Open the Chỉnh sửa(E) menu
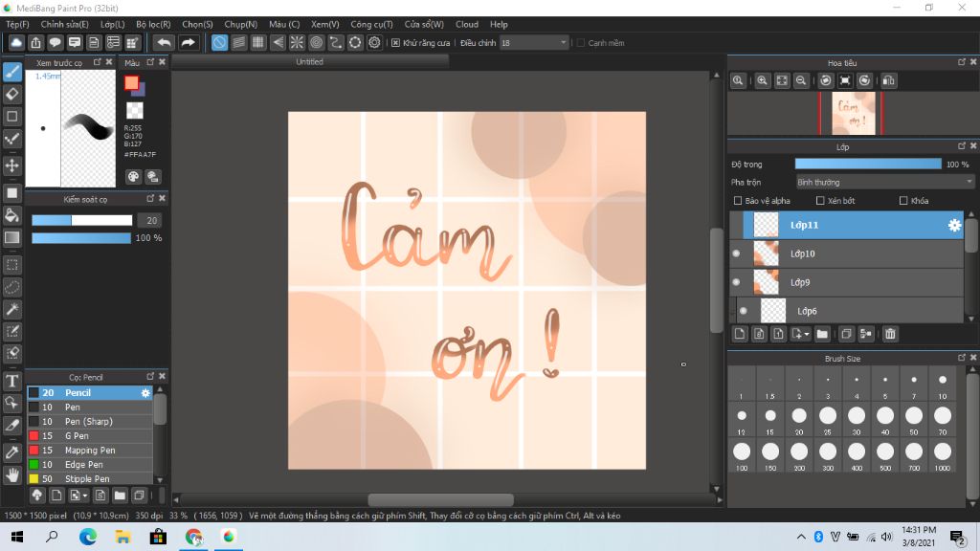980x551 pixels. tap(64, 24)
